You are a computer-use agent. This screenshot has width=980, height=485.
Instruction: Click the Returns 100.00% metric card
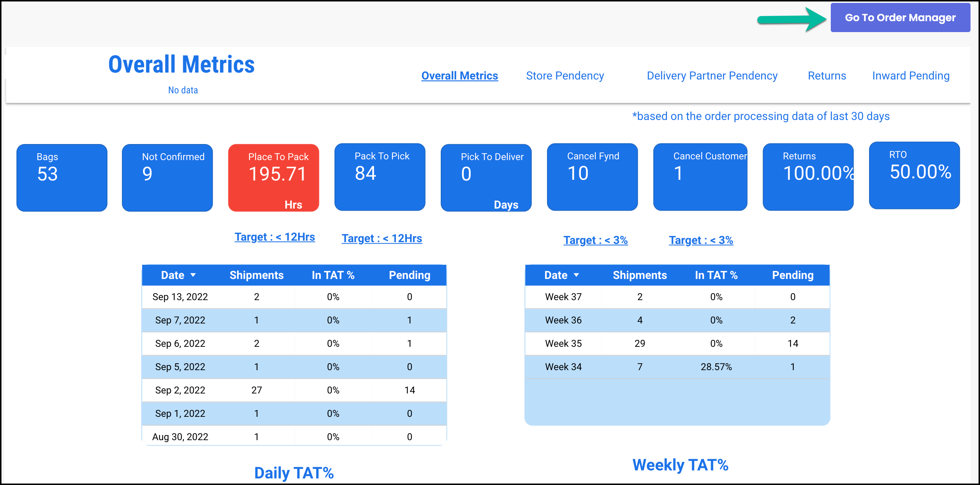click(808, 177)
